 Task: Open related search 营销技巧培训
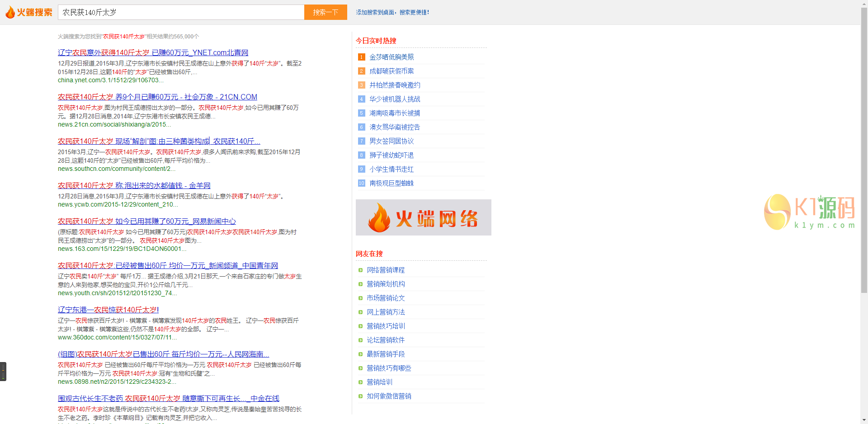386,326
